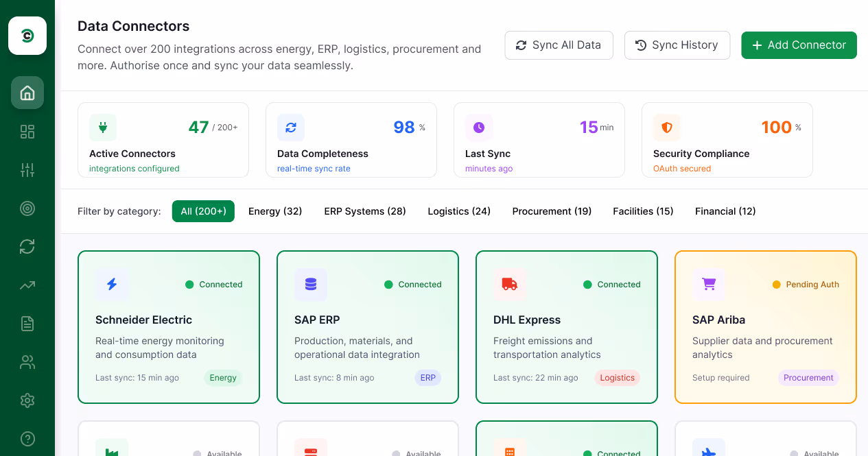Open the settings gear icon in sidebar
The image size is (868, 456).
[27, 400]
